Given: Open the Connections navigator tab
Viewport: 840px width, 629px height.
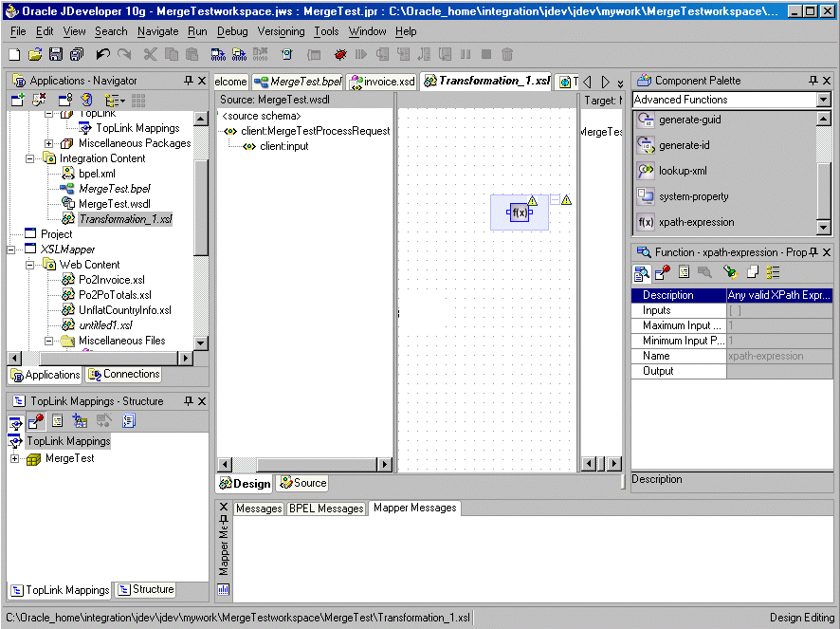Looking at the screenshot, I should (124, 374).
